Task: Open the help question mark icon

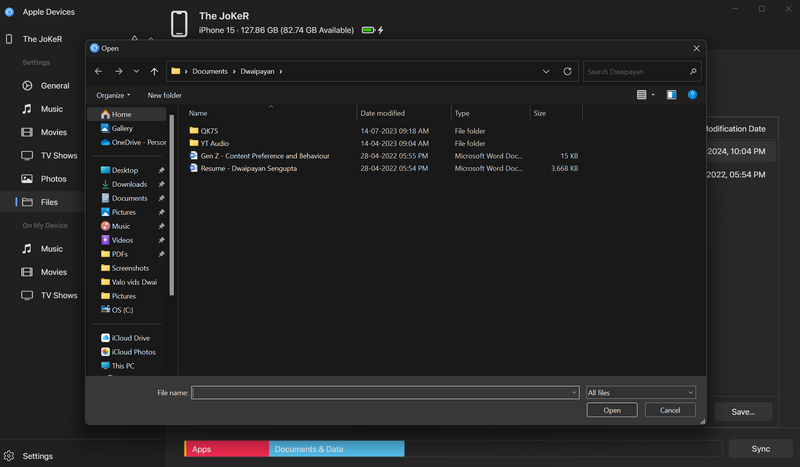Action: (692, 95)
